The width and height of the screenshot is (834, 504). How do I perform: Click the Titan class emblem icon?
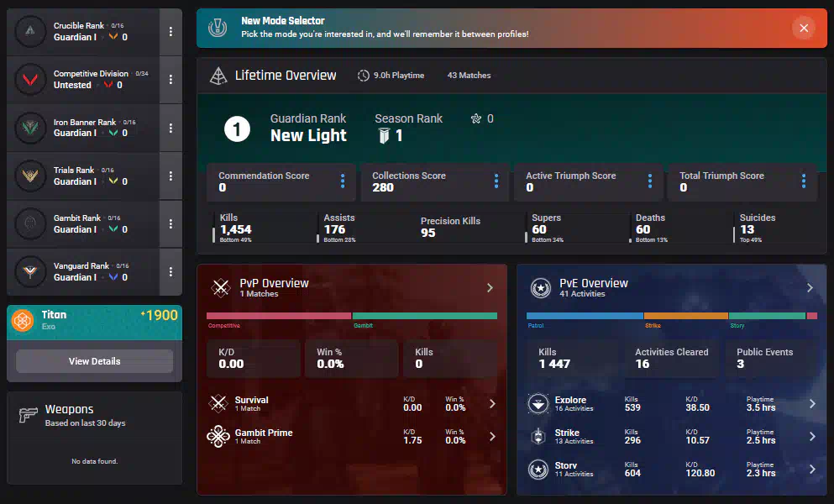(23, 321)
